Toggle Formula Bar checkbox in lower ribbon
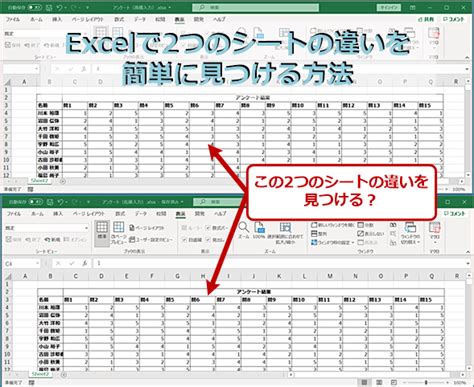The height and width of the screenshot is (387, 474). 217,228
